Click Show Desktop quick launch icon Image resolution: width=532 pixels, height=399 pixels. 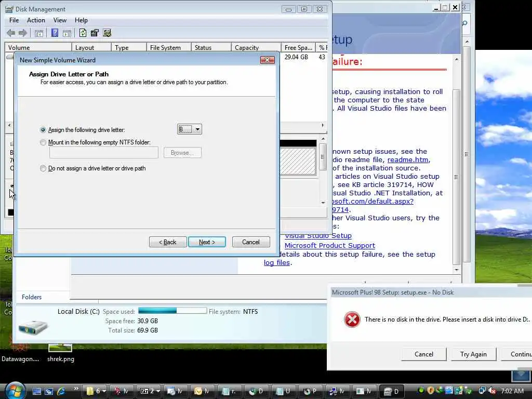pos(37,391)
